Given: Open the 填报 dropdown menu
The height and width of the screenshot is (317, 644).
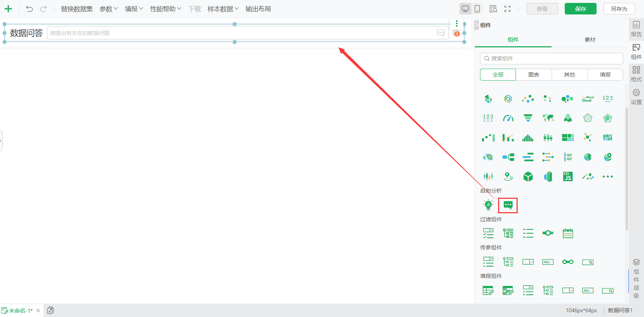Looking at the screenshot, I should pos(134,9).
